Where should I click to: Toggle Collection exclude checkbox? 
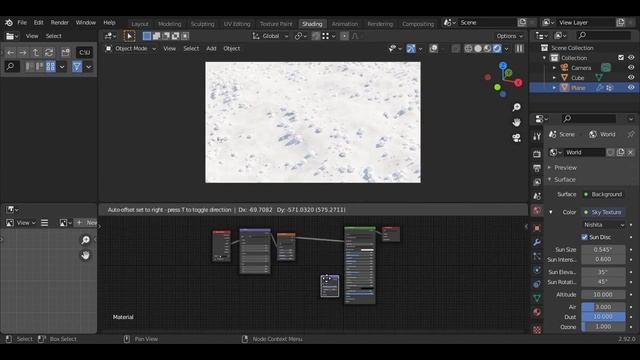(621, 58)
